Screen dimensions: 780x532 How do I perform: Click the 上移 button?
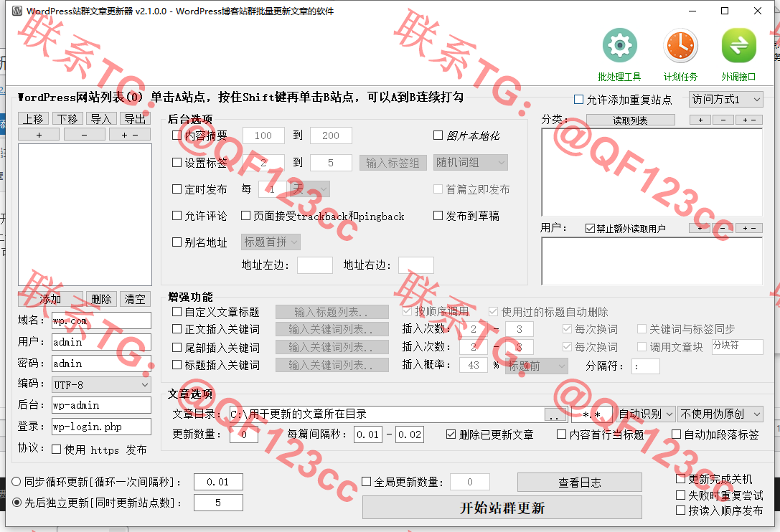[33, 119]
